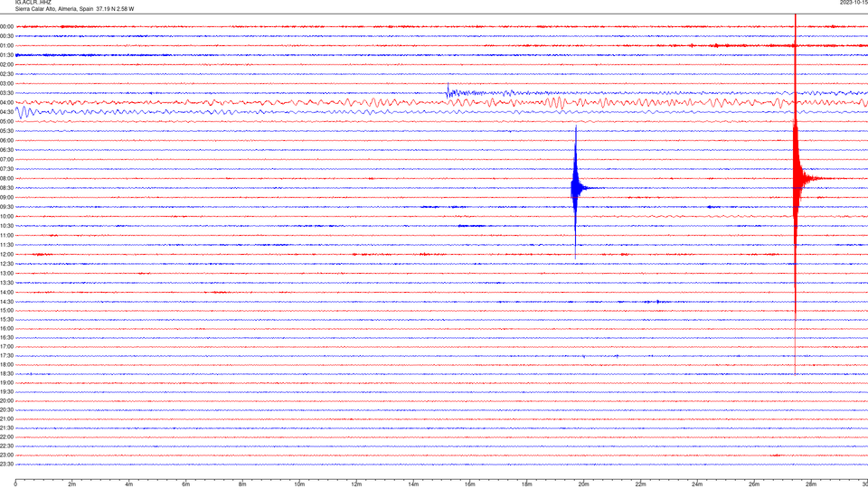
Task: Click the "06:30" trace time label
Action: tap(7, 150)
